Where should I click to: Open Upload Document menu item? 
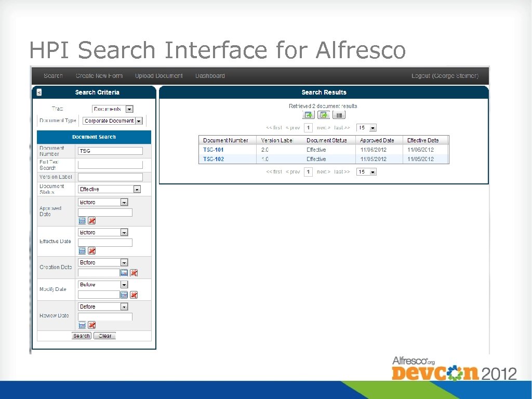tap(159, 76)
